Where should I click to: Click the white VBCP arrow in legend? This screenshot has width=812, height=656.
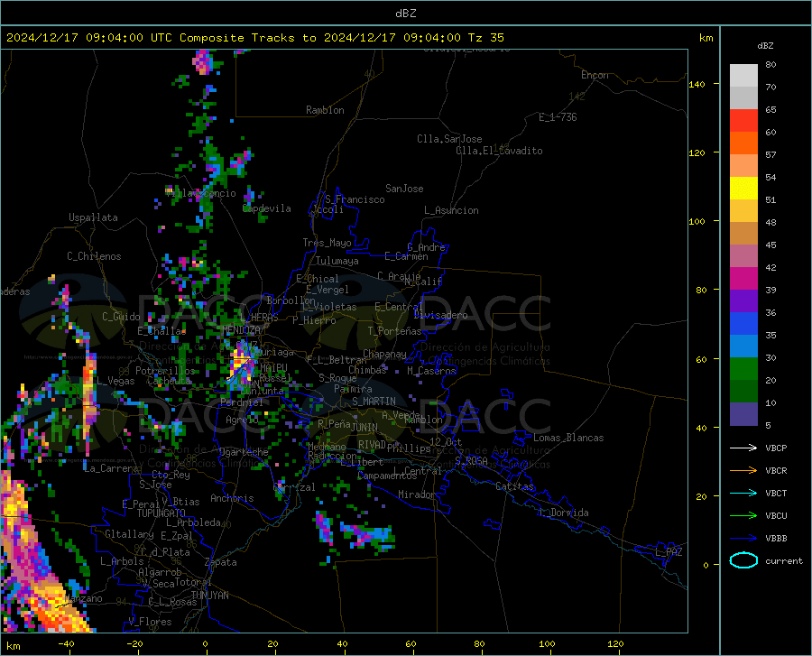point(743,448)
